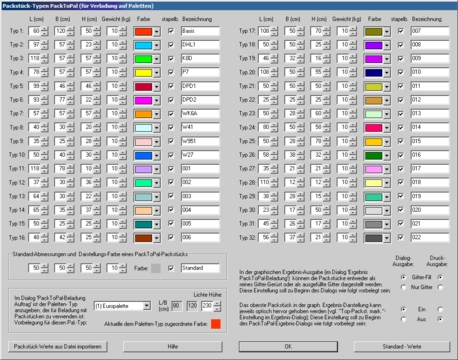Click the Typ 10 green-blue color box

pyautogui.click(x=143, y=155)
